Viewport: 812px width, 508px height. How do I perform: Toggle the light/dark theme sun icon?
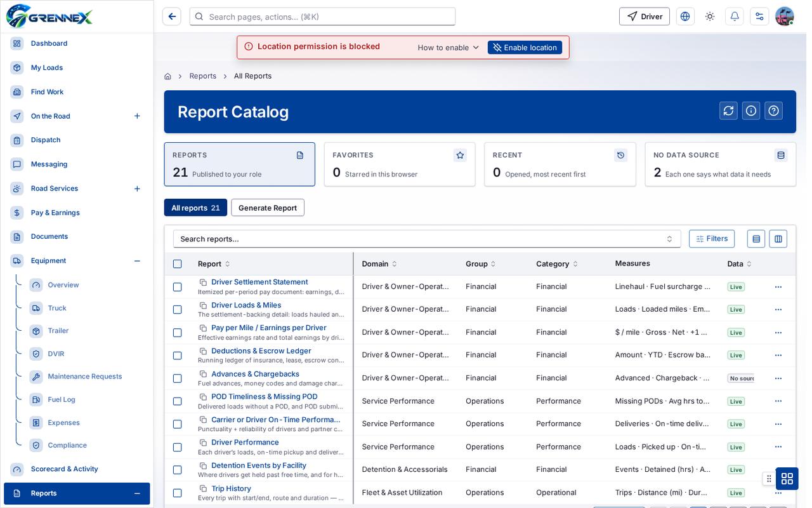(710, 17)
